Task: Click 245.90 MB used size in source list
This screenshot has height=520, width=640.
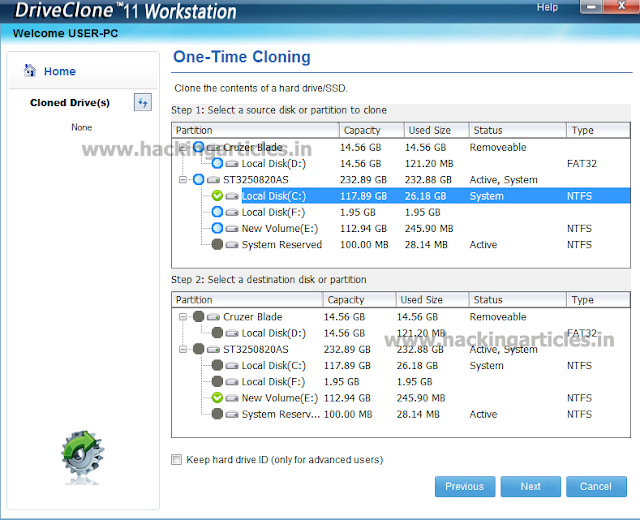Action: (429, 229)
